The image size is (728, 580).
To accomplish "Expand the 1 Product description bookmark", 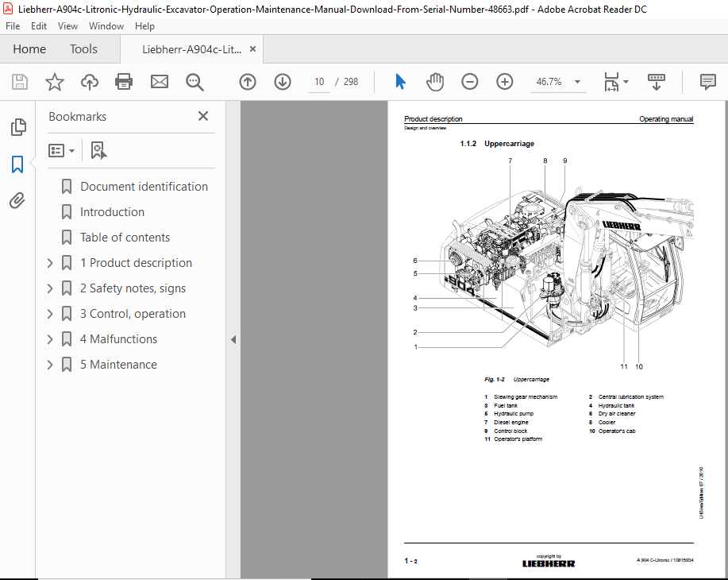I will tap(50, 263).
